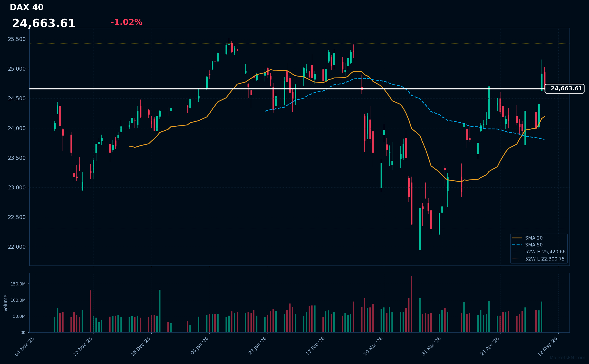This screenshot has width=589, height=364.
Task: Click the DAX 40 chart title
Action: 27,7
